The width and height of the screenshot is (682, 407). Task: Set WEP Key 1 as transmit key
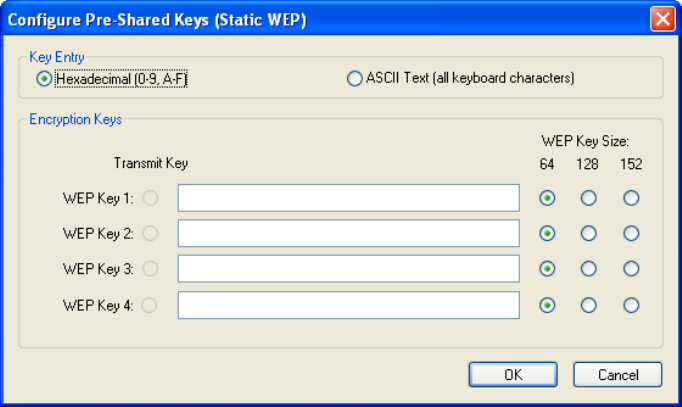(150, 198)
